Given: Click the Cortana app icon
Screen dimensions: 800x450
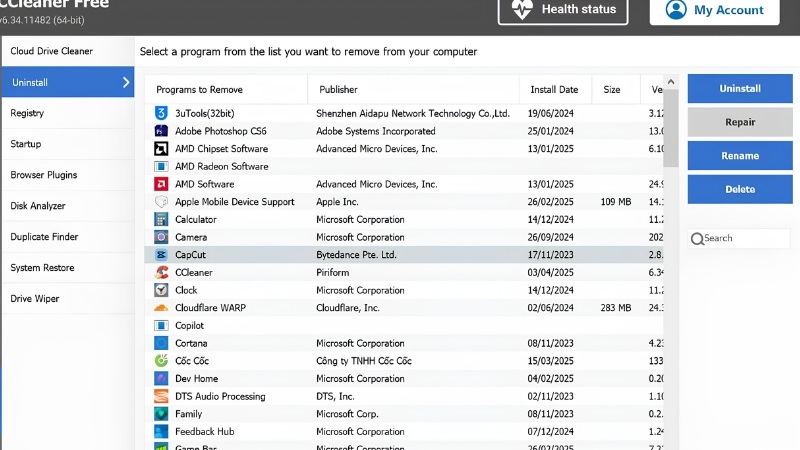Looking at the screenshot, I should point(161,343).
